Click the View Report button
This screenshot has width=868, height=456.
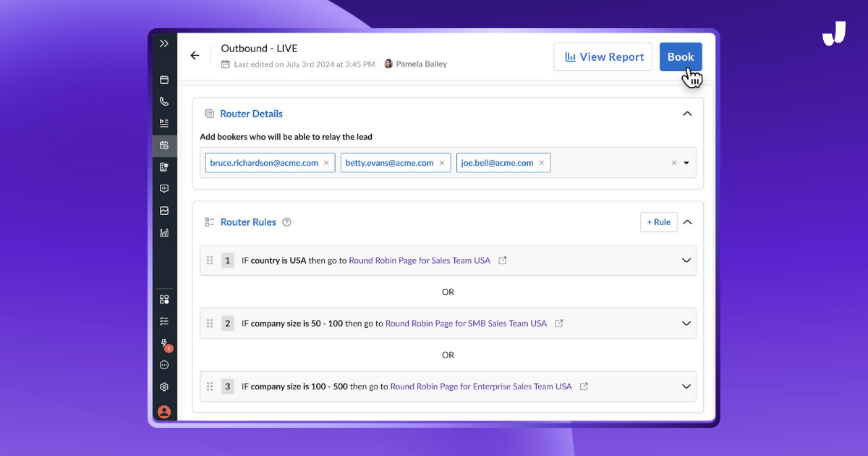point(603,56)
